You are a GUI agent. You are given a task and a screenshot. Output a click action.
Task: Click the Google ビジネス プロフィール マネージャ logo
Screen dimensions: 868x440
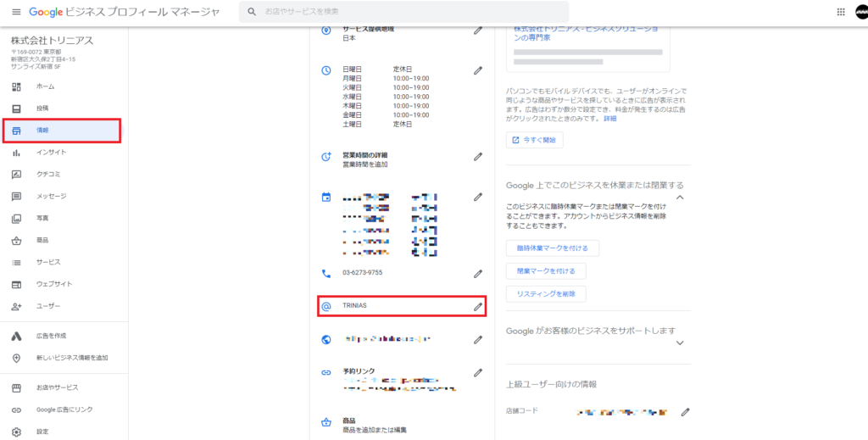pos(124,12)
